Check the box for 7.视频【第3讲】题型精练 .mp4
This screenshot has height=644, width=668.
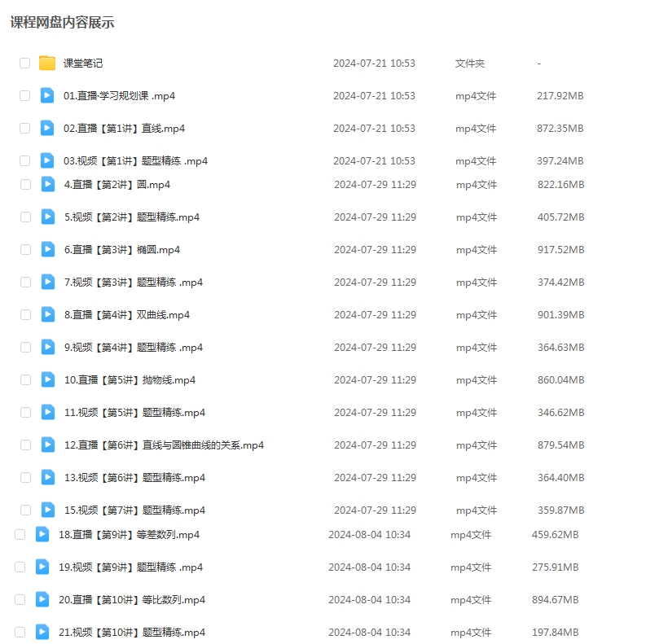25,282
